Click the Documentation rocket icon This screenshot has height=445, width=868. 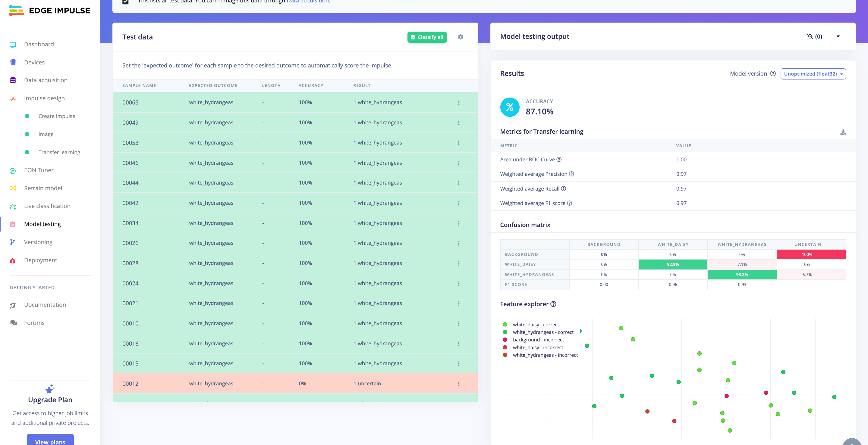click(13, 305)
